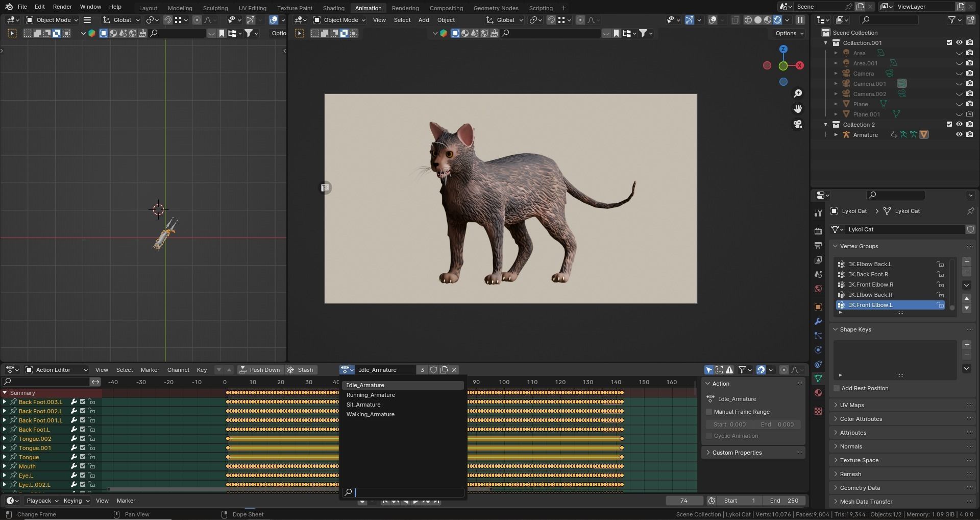Open the Object Constraints properties tab

pyautogui.click(x=818, y=364)
